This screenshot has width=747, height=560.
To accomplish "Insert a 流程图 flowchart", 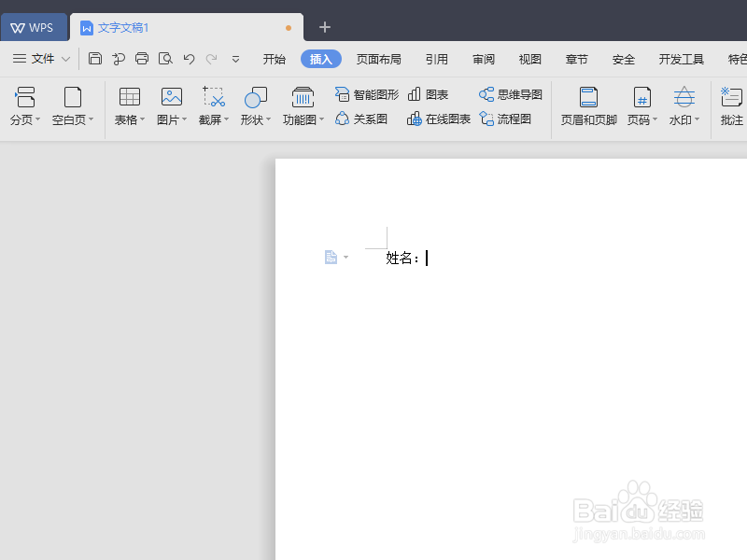I will point(505,119).
